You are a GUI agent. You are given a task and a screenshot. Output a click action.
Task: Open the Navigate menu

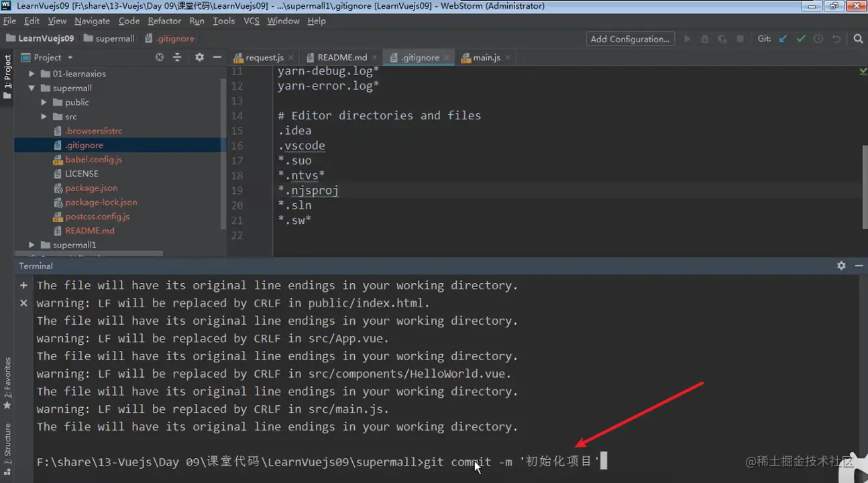(x=92, y=21)
